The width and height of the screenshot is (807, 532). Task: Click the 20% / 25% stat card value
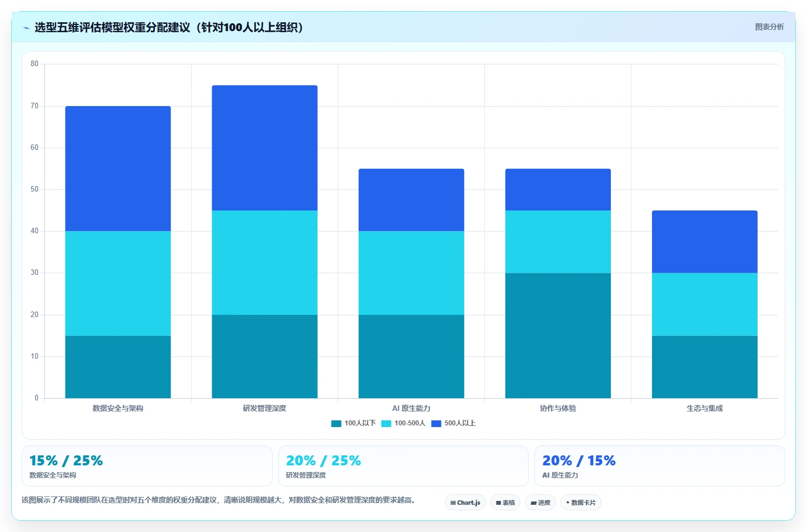pos(323,461)
